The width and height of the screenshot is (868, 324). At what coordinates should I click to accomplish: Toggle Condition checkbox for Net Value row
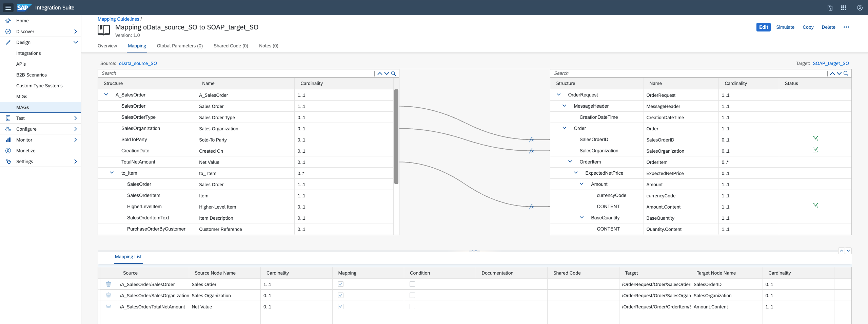click(412, 306)
